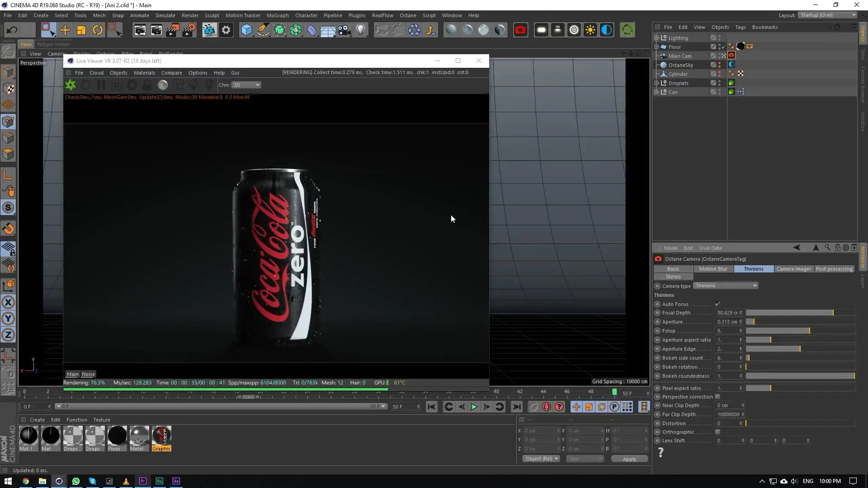The image size is (868, 488).
Task: Expand the Can group
Action: click(656, 92)
